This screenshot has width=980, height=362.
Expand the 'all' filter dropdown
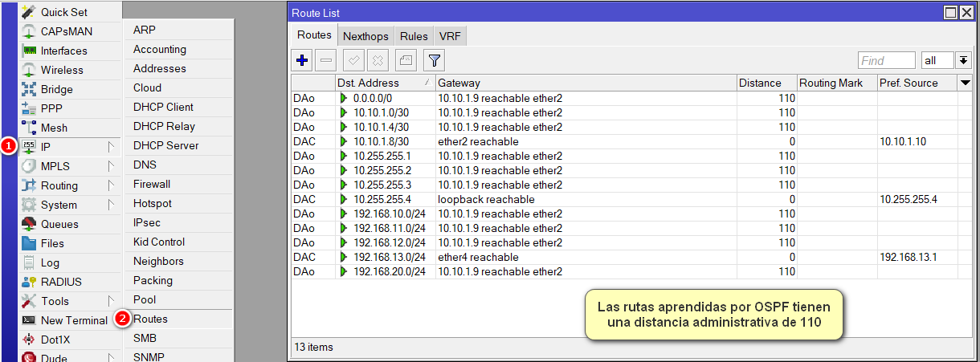tap(964, 61)
